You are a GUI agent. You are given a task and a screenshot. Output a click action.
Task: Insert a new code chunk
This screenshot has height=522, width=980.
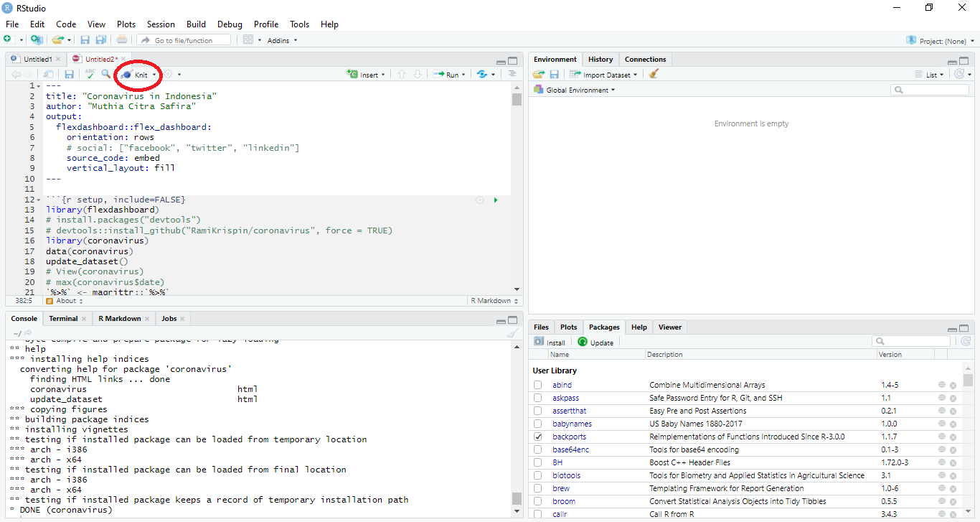coord(364,74)
